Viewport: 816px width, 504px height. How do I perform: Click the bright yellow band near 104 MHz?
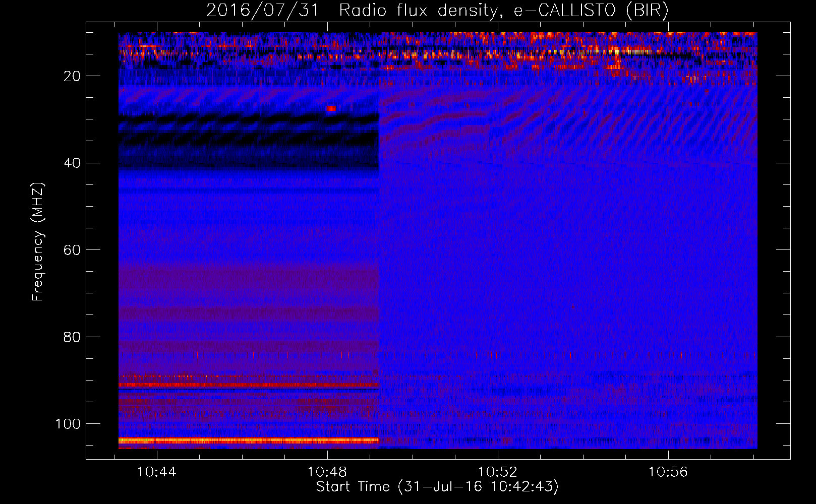click(x=249, y=440)
